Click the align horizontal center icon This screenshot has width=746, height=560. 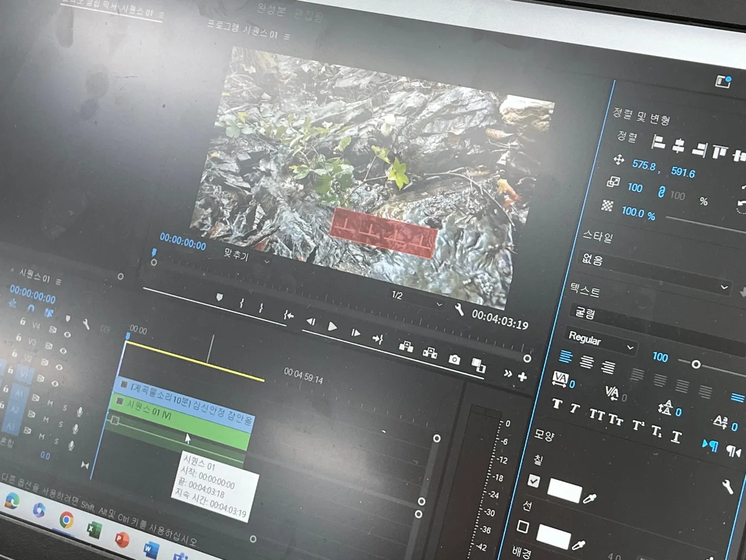679,146
